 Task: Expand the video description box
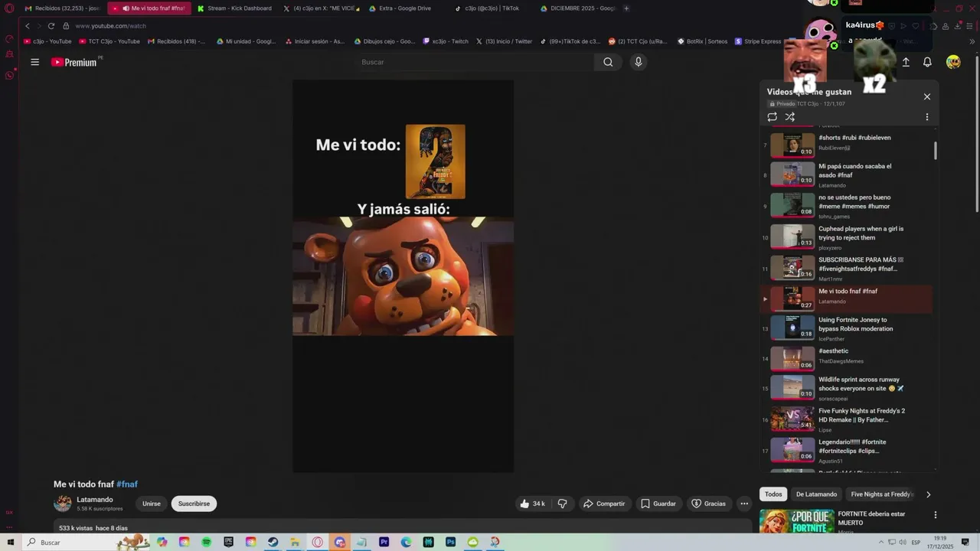(x=403, y=527)
